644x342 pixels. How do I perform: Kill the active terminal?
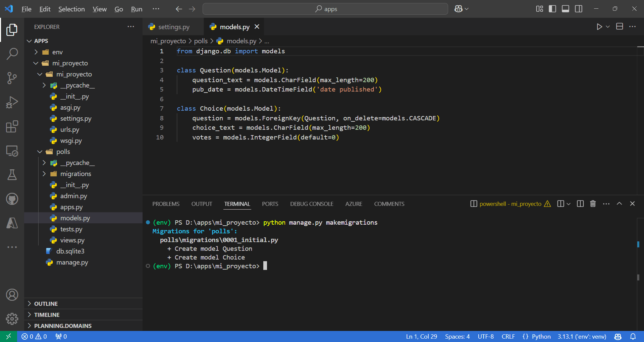click(x=593, y=204)
